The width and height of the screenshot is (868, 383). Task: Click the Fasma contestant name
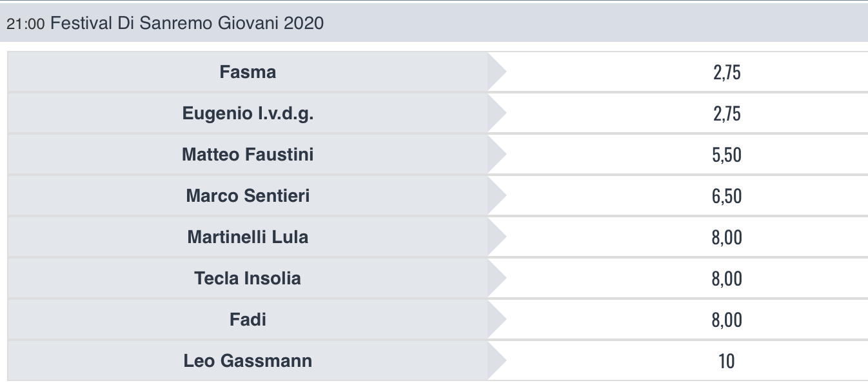[248, 72]
